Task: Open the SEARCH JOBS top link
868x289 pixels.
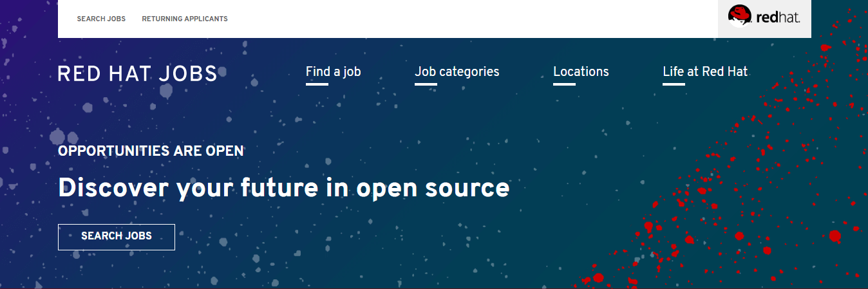Action: (x=101, y=19)
